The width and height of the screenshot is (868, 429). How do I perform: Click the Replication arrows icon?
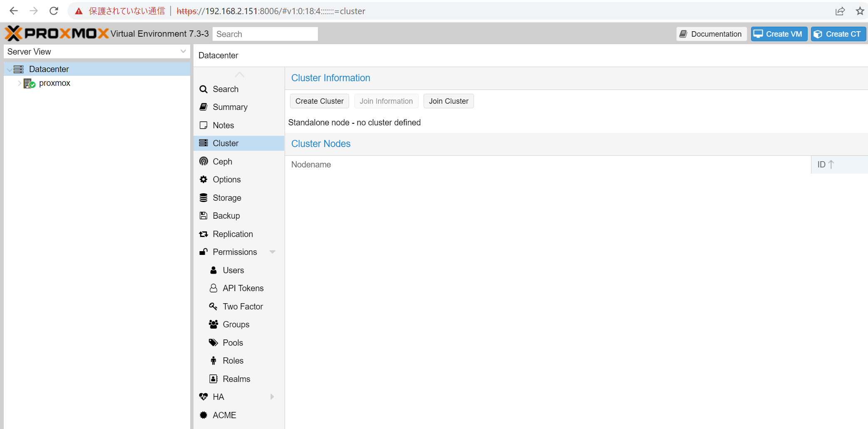coord(203,234)
